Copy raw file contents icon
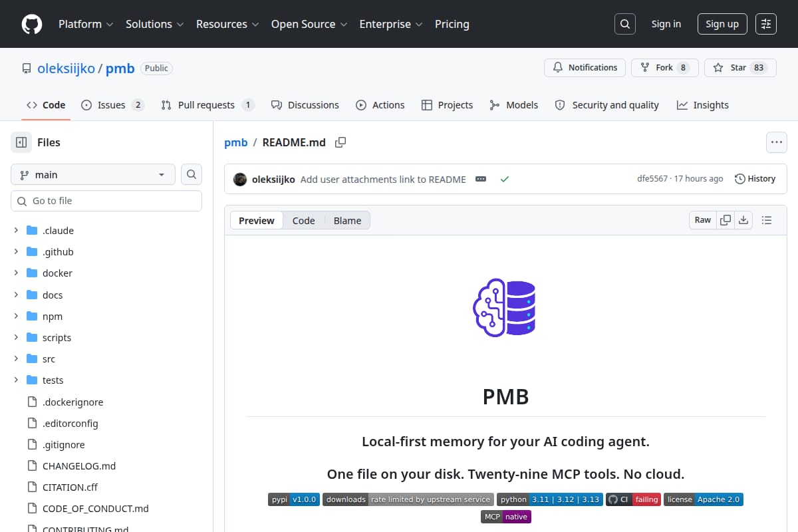 click(726, 220)
